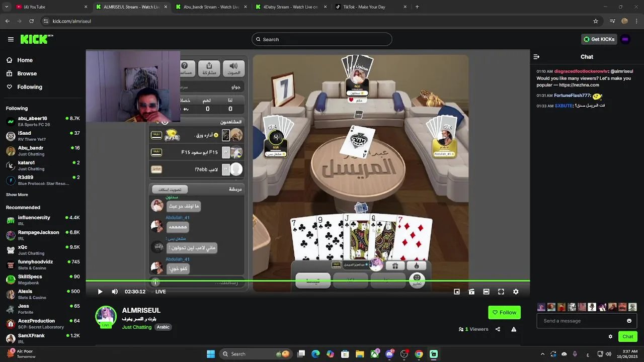The width and height of the screenshot is (644, 362).
Task: Share the stream
Action: coord(498,329)
